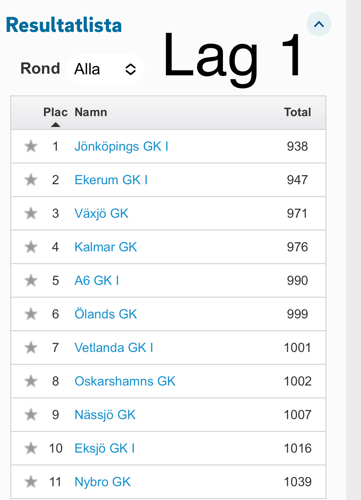Toggle favorite star for Vetlanda GK I
Viewport: 361px width, 500px height.
point(31,348)
